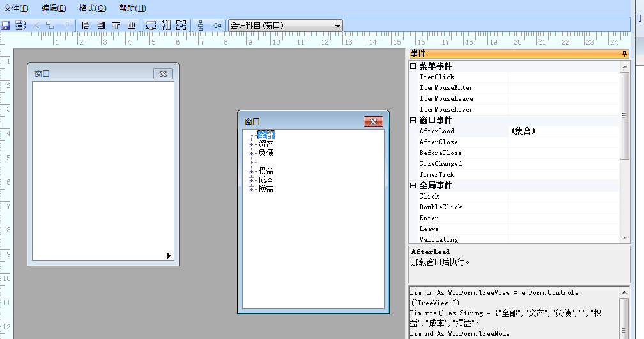Expand the 损益 tree node
This screenshot has width=644, height=339.
(x=251, y=189)
